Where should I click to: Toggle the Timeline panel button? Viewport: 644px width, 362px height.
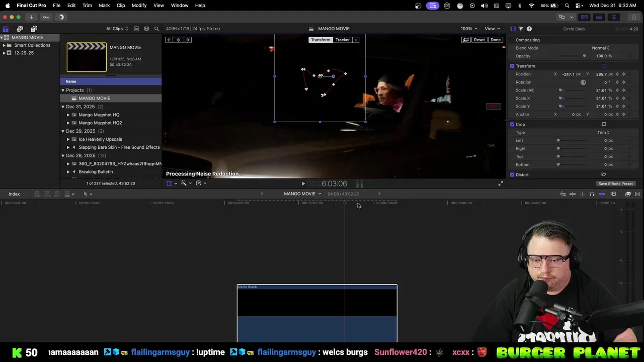click(599, 17)
